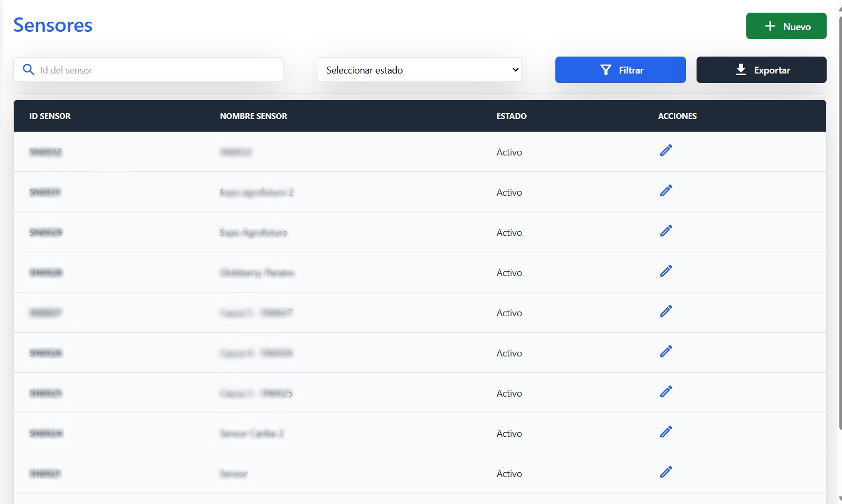This screenshot has height=504, width=842.
Task: Edit the sensor in the seventh row
Action: [666, 392]
